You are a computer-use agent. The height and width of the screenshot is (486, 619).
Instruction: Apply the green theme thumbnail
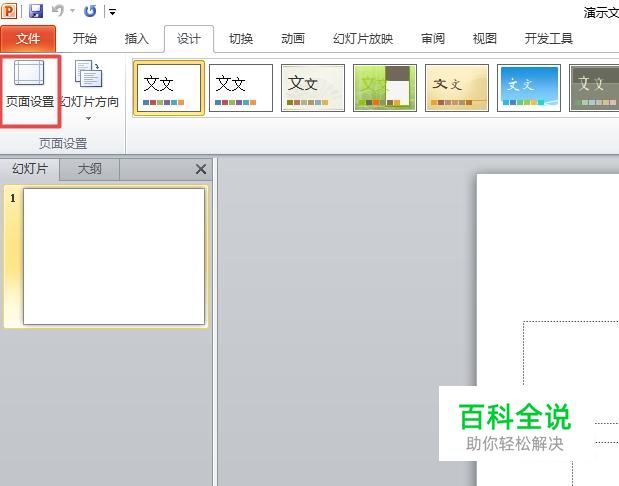[385, 88]
